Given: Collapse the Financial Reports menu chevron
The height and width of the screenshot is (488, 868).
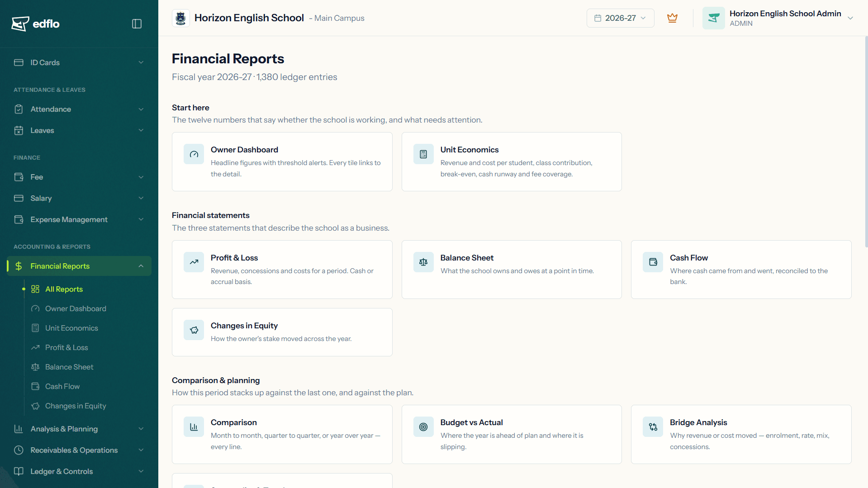Looking at the screenshot, I should pyautogui.click(x=141, y=266).
